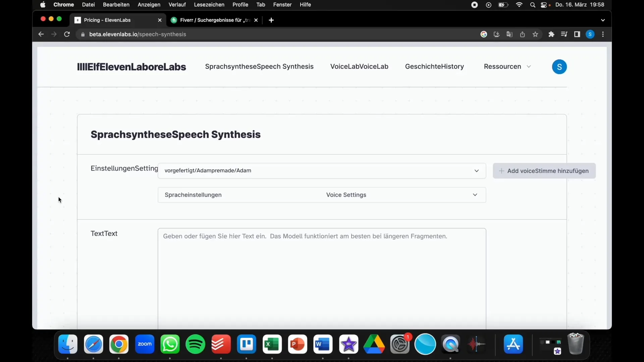Open the Google account icon in toolbar
Image resolution: width=644 pixels, height=362 pixels.
tap(484, 34)
